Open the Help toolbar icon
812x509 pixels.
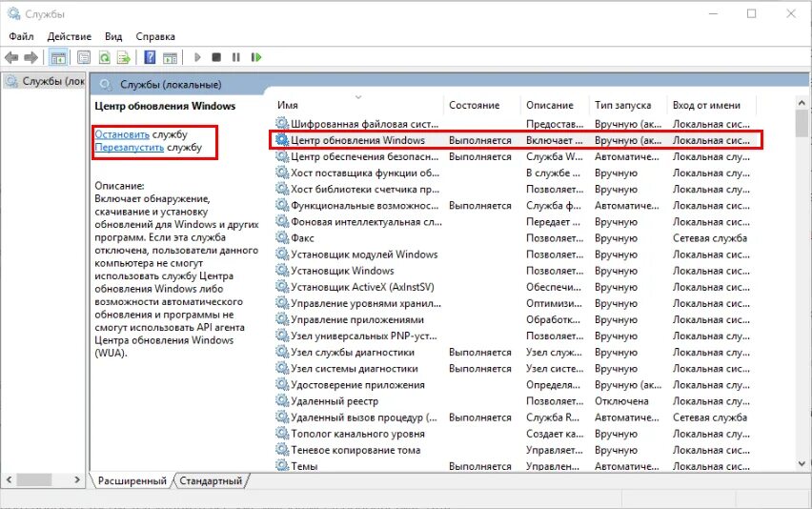pyautogui.click(x=150, y=57)
